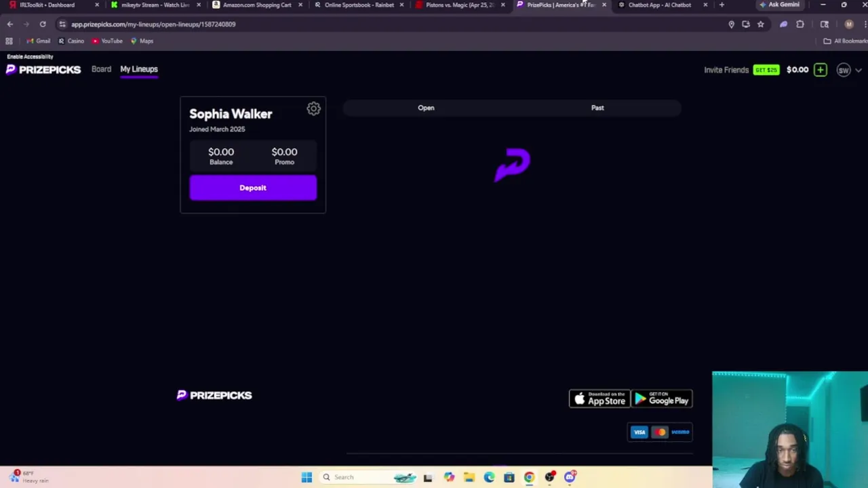Open Chrome profile avatar M

tap(849, 24)
